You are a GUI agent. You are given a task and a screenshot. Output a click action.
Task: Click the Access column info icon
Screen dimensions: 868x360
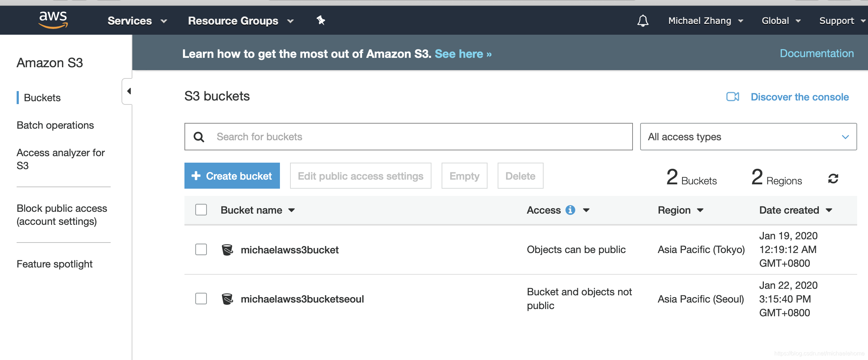pyautogui.click(x=570, y=210)
